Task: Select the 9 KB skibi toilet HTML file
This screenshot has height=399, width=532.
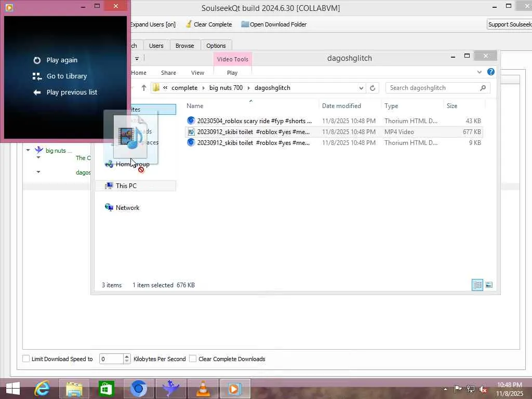Action: [x=334, y=143]
